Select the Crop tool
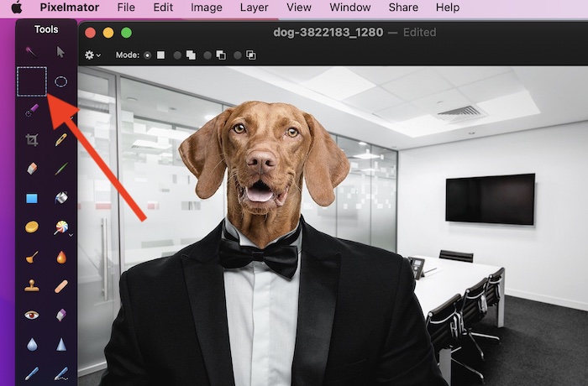Image resolution: width=588 pixels, height=386 pixels. [32, 140]
